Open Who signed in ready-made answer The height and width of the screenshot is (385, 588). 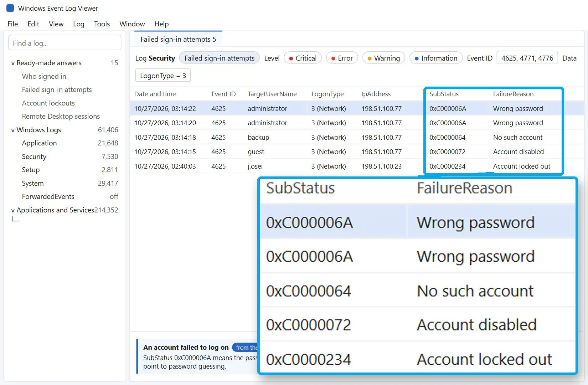(x=44, y=76)
